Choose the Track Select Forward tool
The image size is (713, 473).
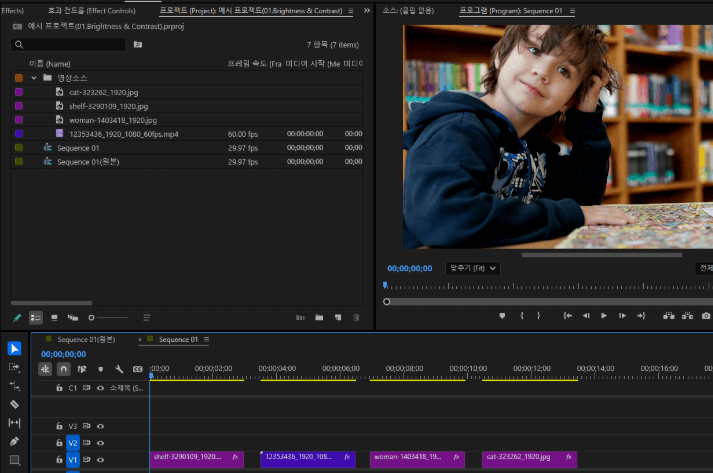click(14, 367)
